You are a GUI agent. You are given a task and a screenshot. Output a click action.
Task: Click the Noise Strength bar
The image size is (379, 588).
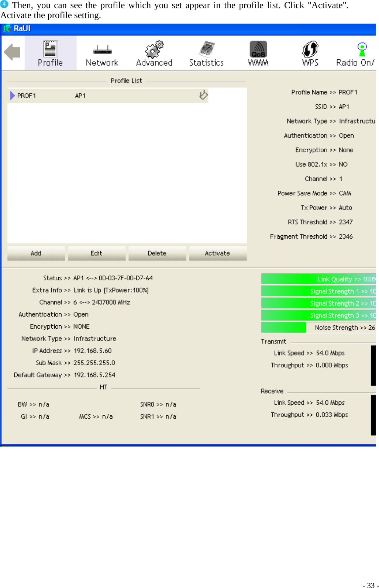pyautogui.click(x=318, y=328)
